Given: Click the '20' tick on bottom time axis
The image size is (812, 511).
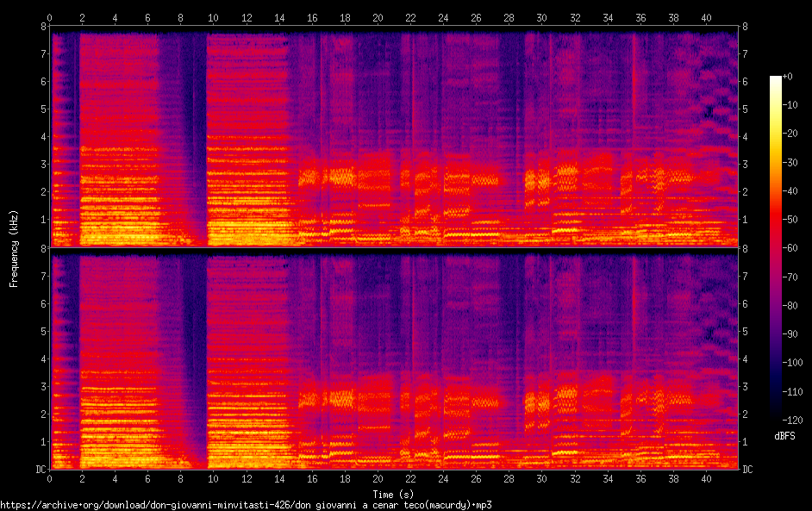Looking at the screenshot, I should pos(378,479).
